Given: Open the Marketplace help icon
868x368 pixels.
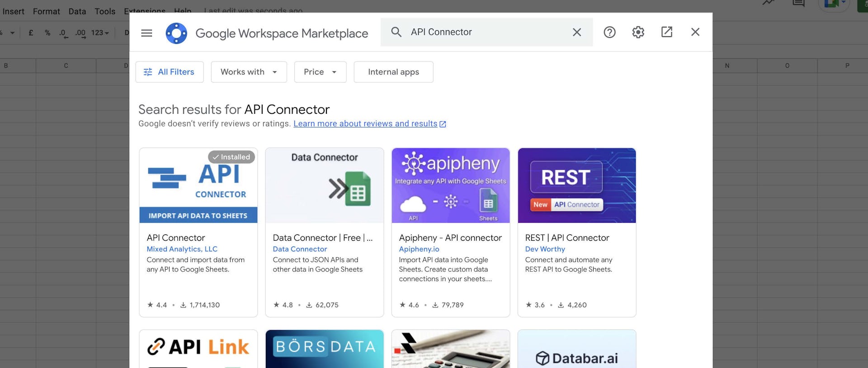Looking at the screenshot, I should [609, 32].
